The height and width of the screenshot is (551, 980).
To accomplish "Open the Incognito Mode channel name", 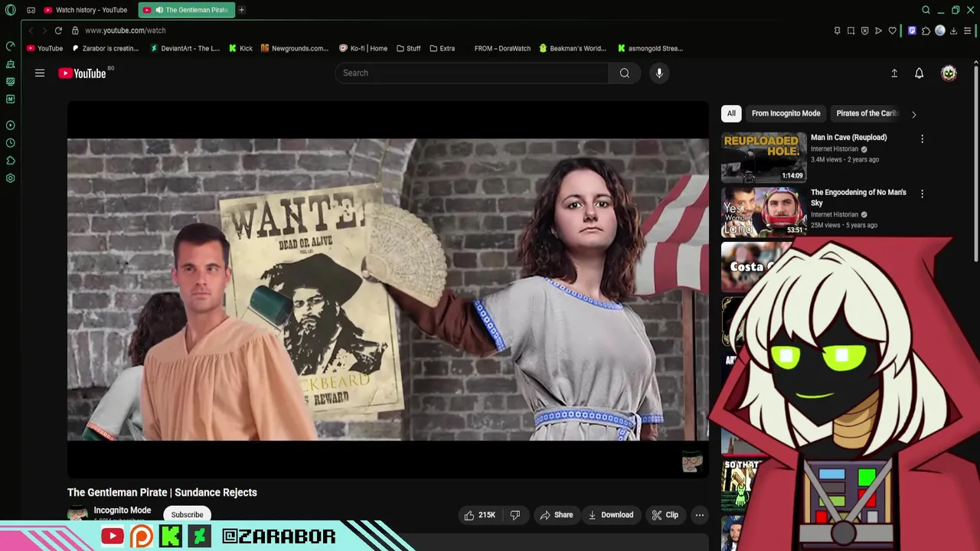I will pyautogui.click(x=122, y=510).
